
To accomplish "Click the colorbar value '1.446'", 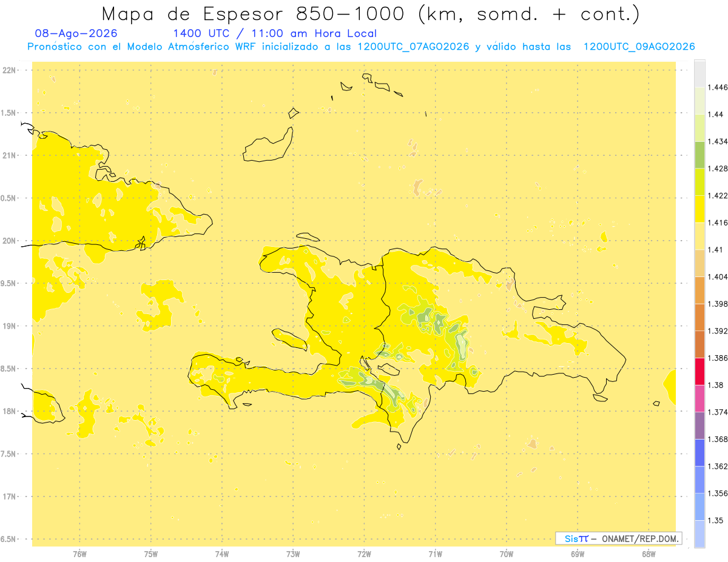I will tap(718, 87).
